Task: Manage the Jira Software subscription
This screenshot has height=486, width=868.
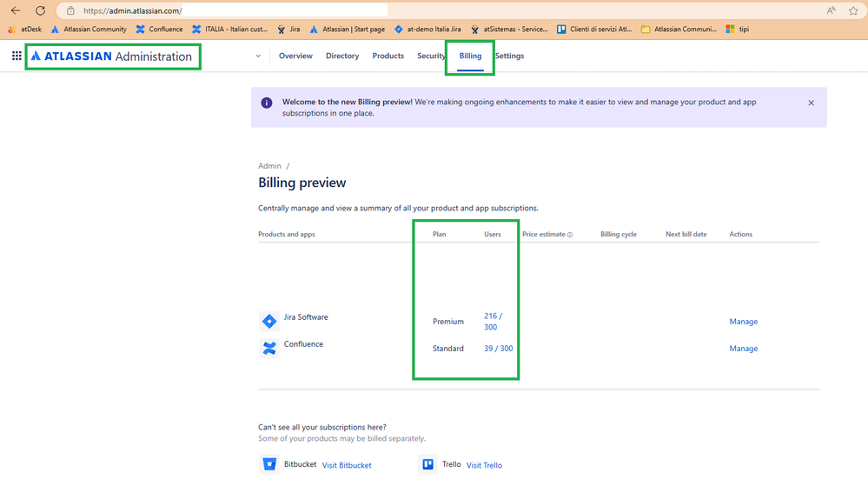Action: [x=744, y=322]
